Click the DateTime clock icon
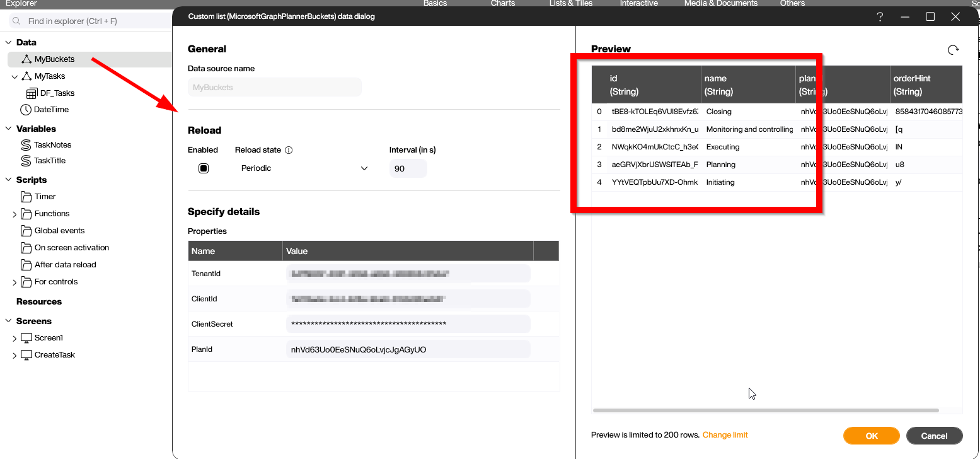This screenshot has width=980, height=459. click(x=26, y=110)
